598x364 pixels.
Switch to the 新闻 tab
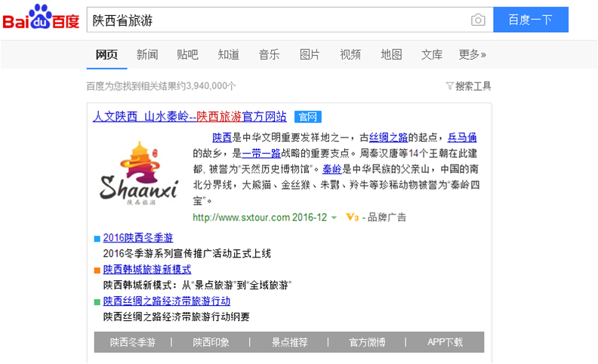[x=147, y=54]
